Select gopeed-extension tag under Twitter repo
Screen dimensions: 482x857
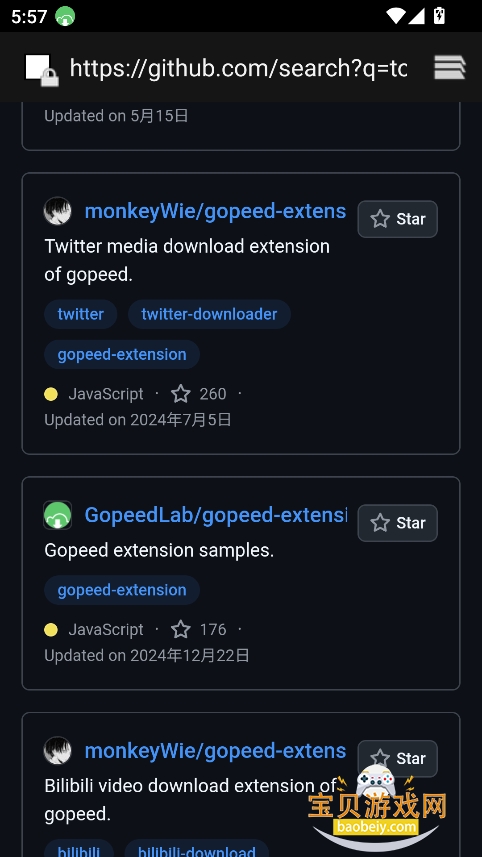coord(122,354)
